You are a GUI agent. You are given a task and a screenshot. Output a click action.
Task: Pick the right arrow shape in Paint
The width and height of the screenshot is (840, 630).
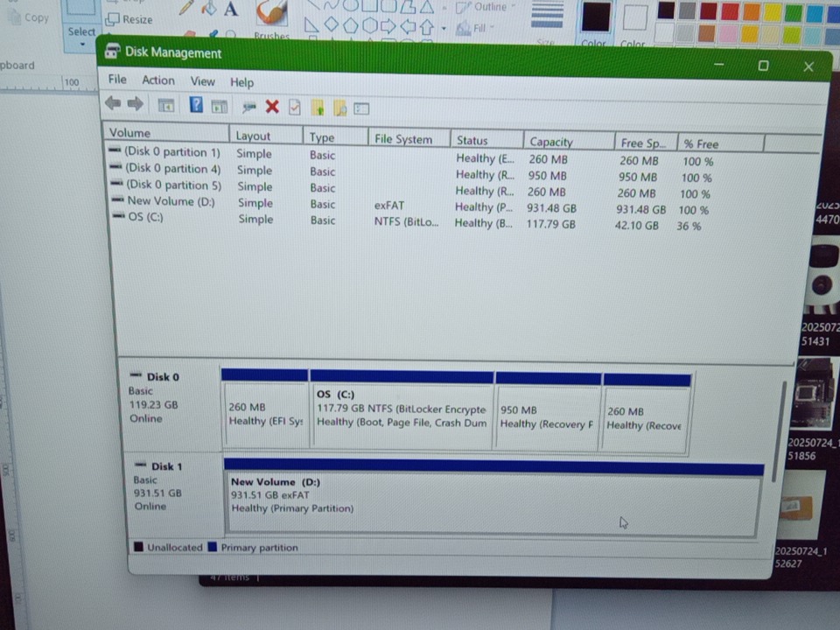(x=388, y=25)
